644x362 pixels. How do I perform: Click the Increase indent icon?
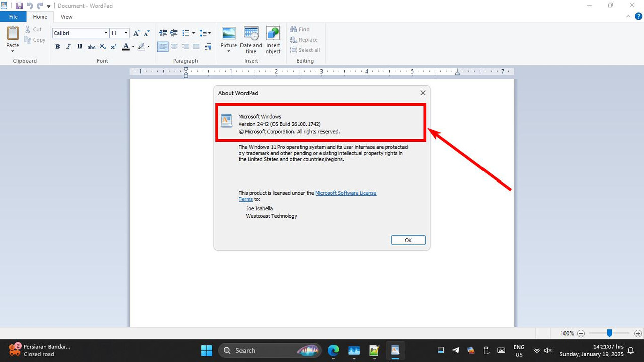click(x=174, y=33)
